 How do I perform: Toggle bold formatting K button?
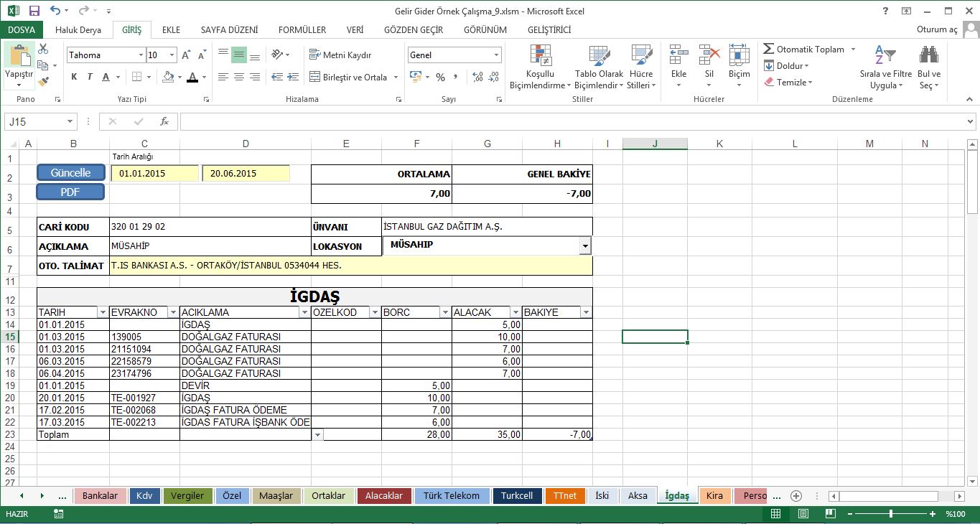coord(74,77)
